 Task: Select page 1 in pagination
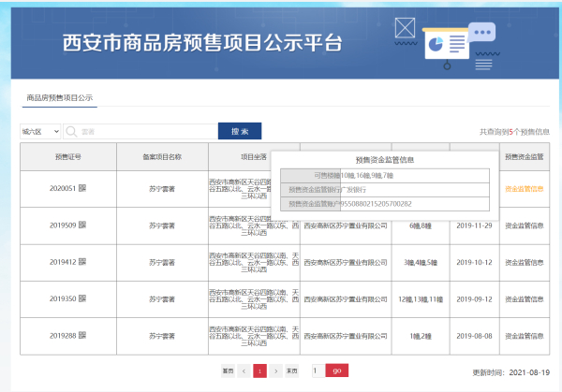pyautogui.click(x=259, y=370)
